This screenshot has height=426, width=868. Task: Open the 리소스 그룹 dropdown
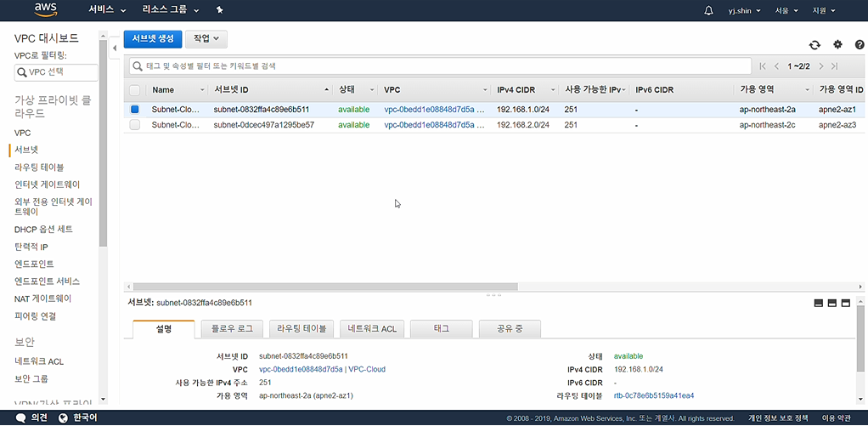171,10
